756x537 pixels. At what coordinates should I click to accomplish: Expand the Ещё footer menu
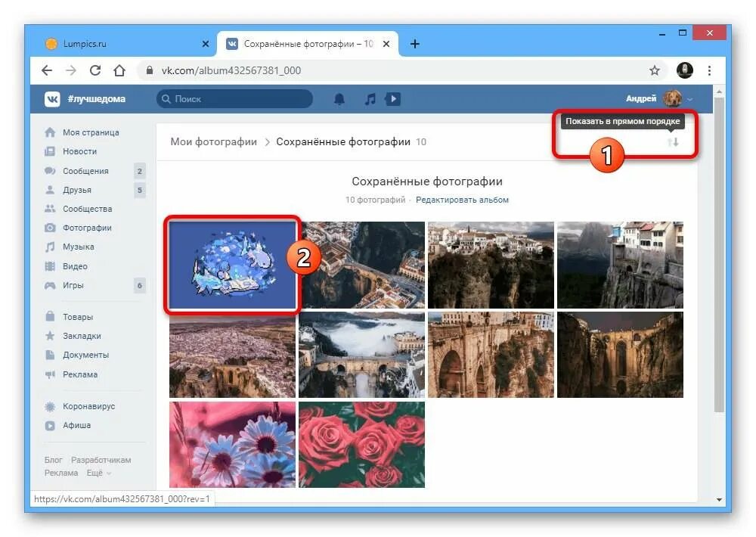(x=99, y=473)
